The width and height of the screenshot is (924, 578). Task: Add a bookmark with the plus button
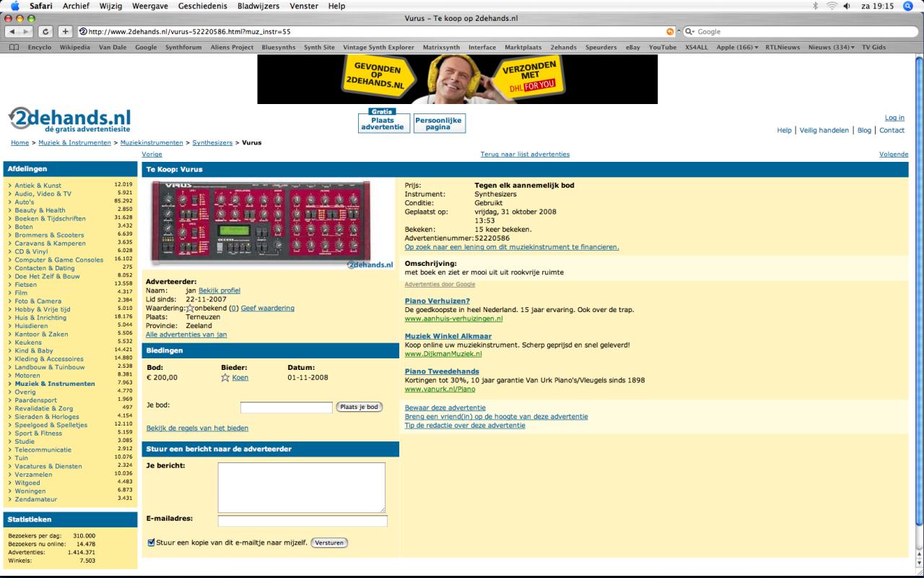pos(65,32)
